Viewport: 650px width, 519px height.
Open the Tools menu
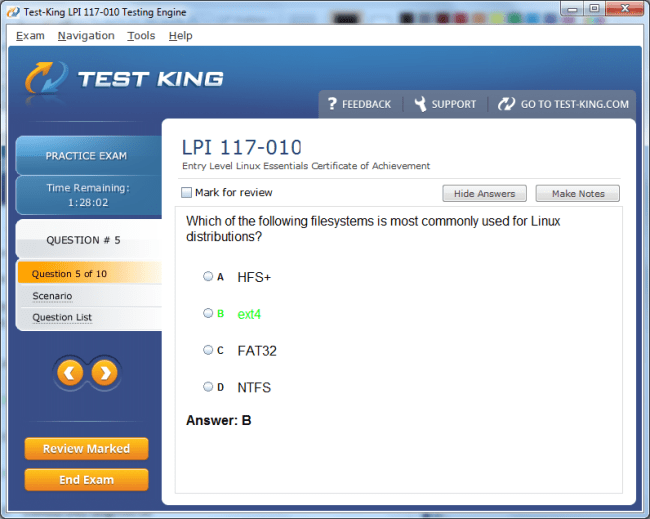coord(141,36)
